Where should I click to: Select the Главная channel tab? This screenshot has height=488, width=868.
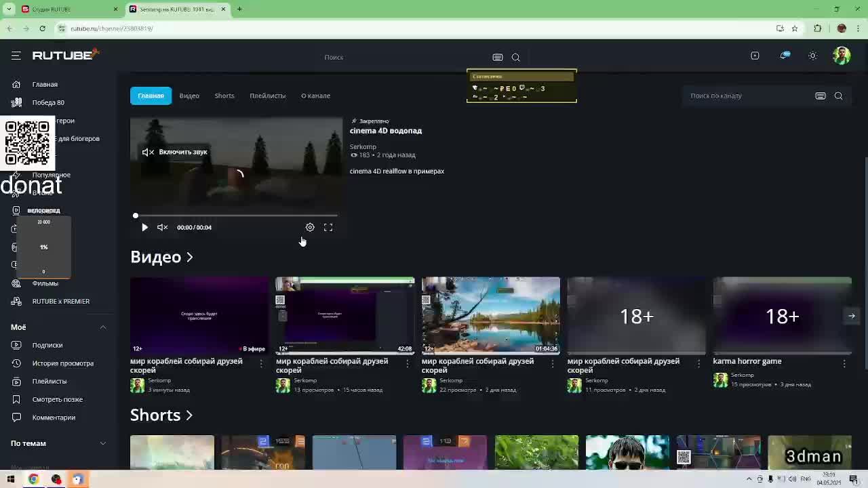click(x=151, y=96)
